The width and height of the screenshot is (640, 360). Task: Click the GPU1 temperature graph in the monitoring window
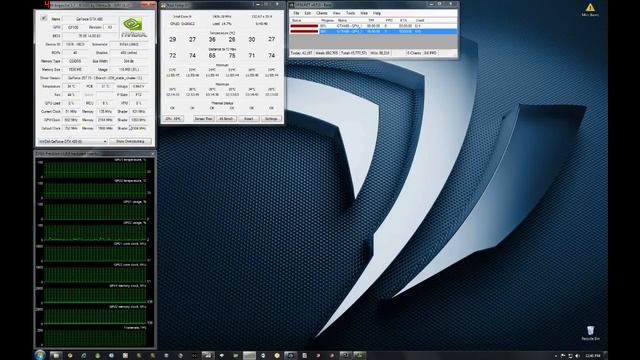pyautogui.click(x=95, y=169)
